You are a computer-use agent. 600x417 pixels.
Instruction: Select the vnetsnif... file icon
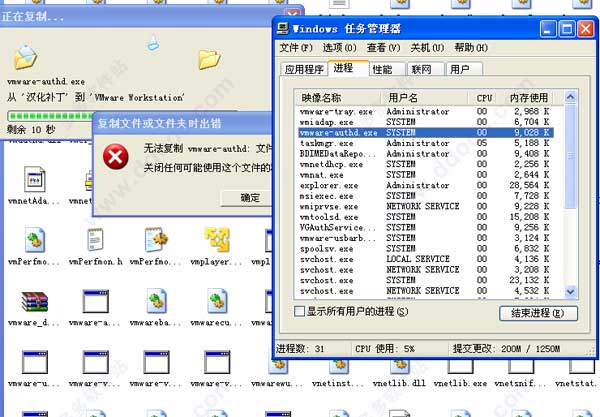pyautogui.click(x=521, y=367)
